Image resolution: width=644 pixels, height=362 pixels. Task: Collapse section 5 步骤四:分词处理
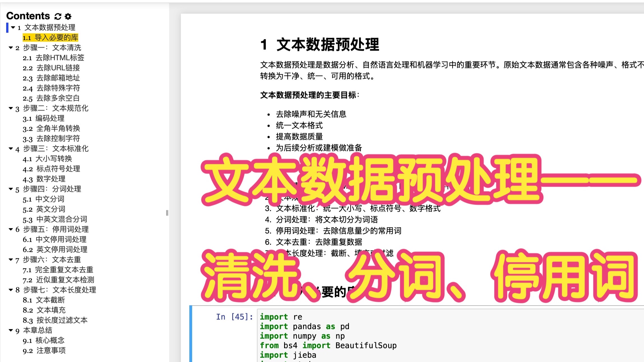tap(11, 189)
